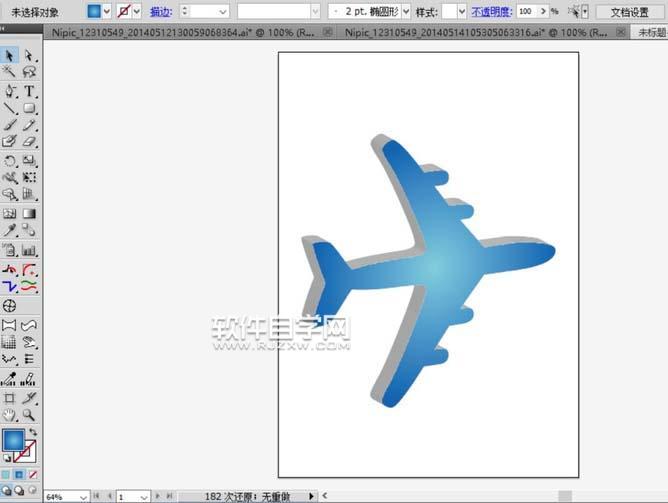Open the artboard number dropdown

point(144,497)
